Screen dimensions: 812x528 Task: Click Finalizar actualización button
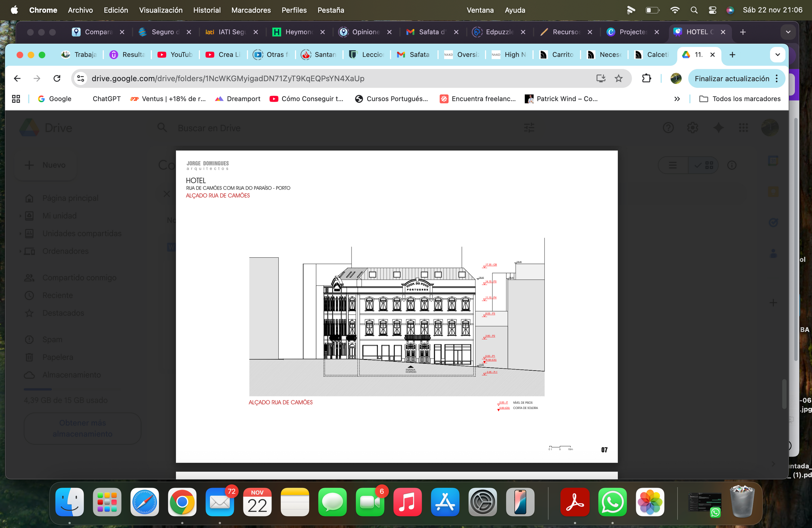[732, 79]
